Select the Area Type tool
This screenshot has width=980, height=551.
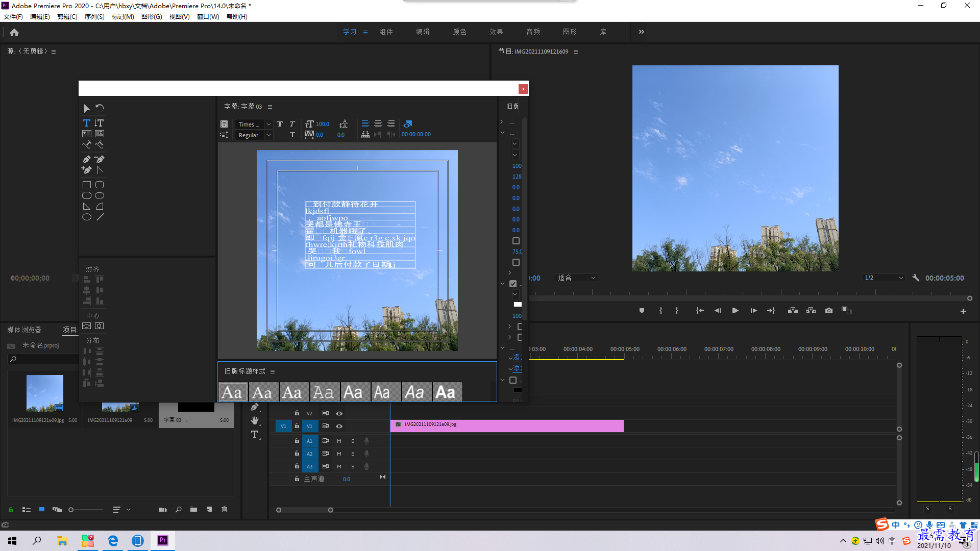pyautogui.click(x=87, y=134)
